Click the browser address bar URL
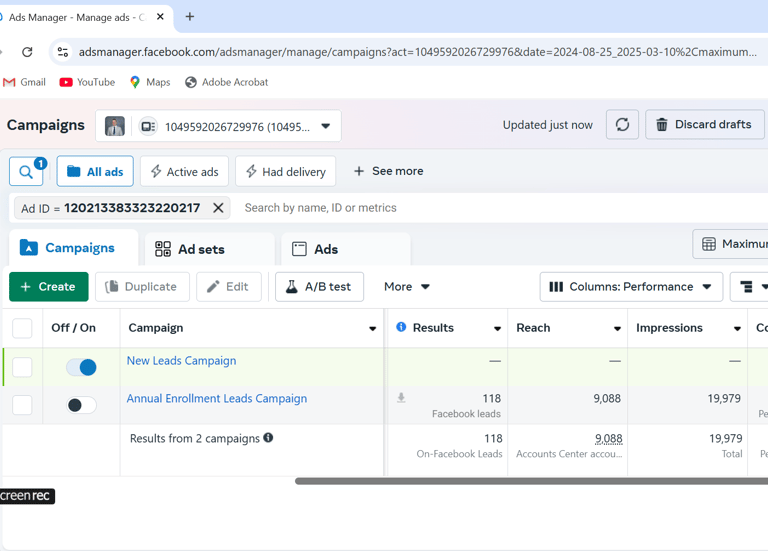The image size is (768, 551). [417, 52]
